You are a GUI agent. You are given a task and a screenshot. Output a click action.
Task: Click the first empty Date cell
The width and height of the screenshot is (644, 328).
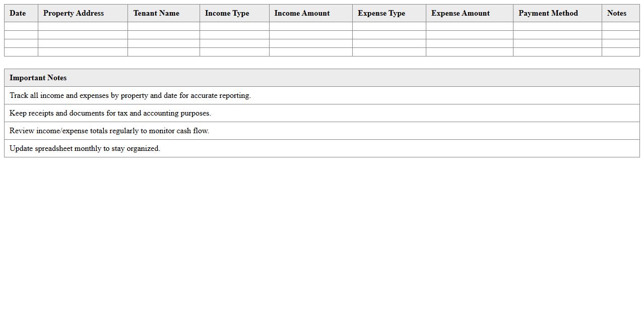pyautogui.click(x=20, y=26)
